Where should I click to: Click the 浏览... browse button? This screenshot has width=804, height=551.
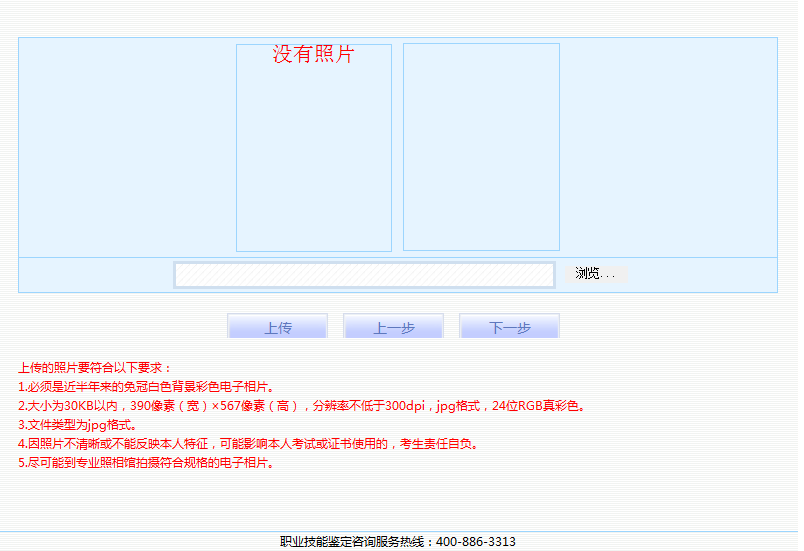click(596, 274)
